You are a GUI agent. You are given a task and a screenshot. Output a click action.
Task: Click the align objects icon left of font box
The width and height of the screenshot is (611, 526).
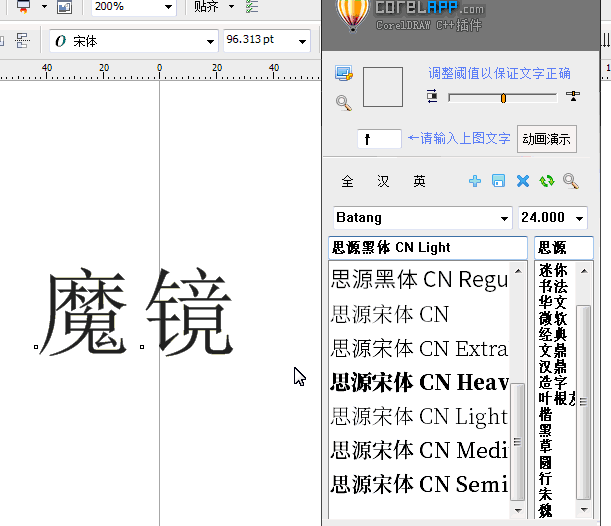[22, 41]
